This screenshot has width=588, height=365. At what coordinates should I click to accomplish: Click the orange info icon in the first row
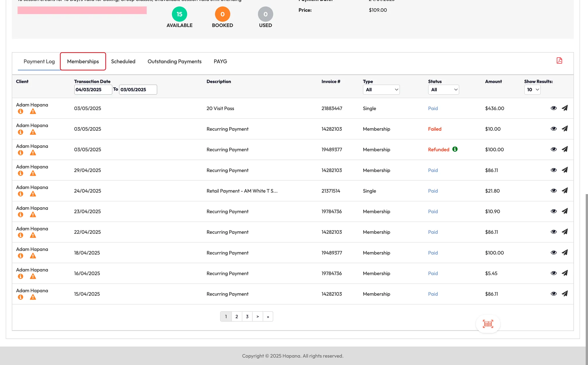20,112
